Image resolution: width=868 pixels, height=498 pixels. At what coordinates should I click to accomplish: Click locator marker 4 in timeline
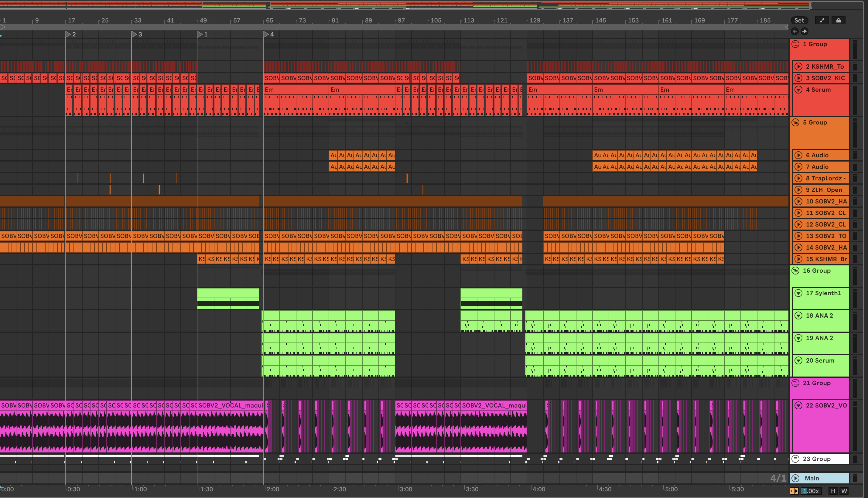pos(266,34)
